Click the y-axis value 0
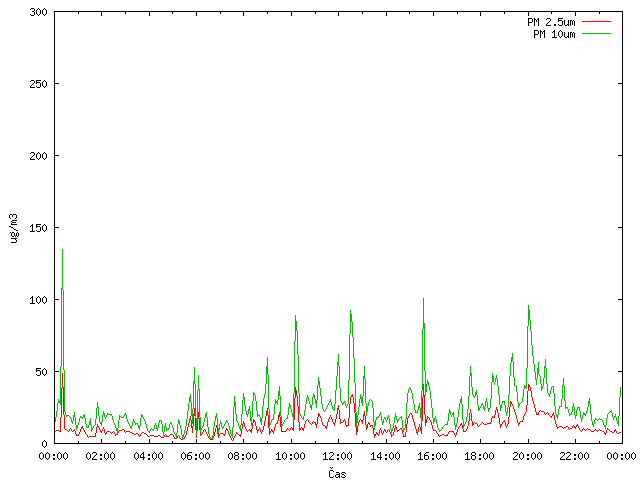This screenshot has height=480, width=640. pyautogui.click(x=44, y=444)
